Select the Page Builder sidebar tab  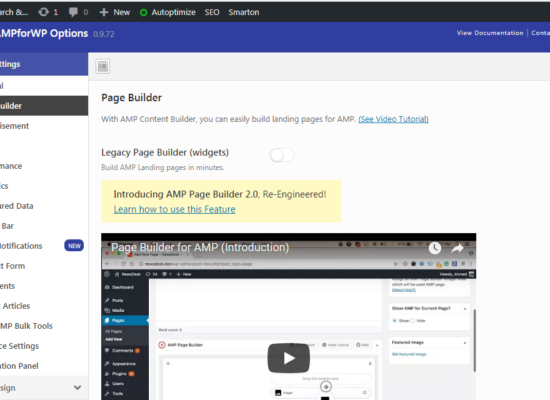[x=44, y=106]
